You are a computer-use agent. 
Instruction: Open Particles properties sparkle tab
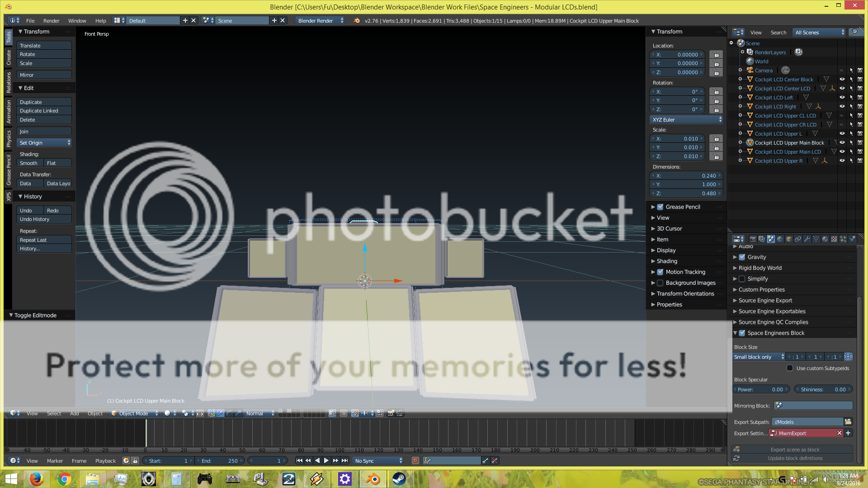tap(843, 239)
